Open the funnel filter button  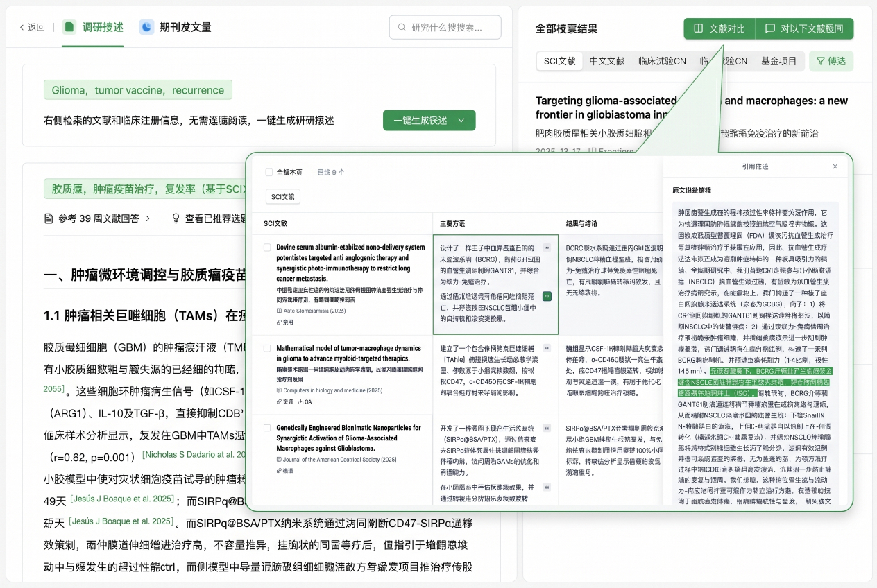(x=831, y=61)
